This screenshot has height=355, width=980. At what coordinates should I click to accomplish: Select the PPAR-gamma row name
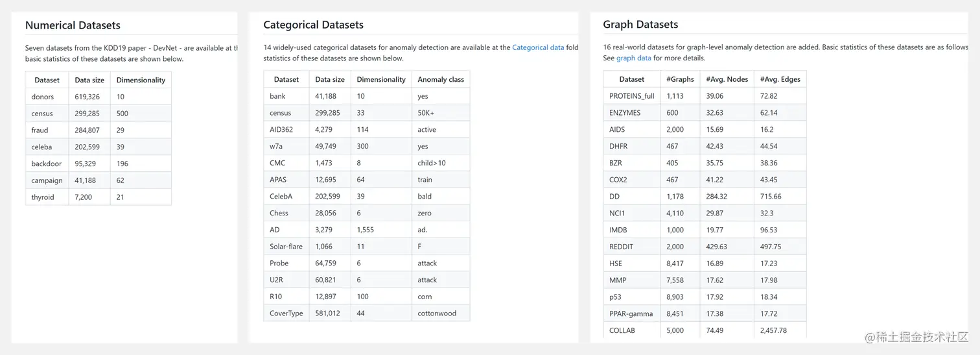(x=631, y=313)
